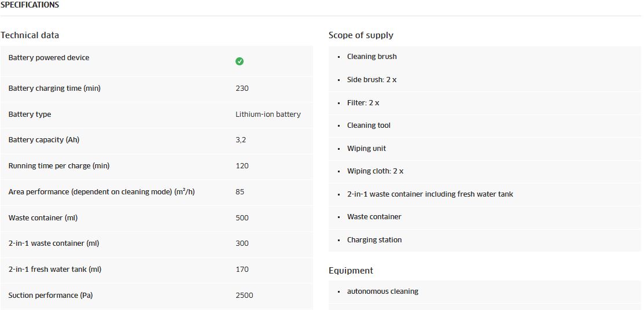
Task: Select the Technical data heading
Action: 30,35
